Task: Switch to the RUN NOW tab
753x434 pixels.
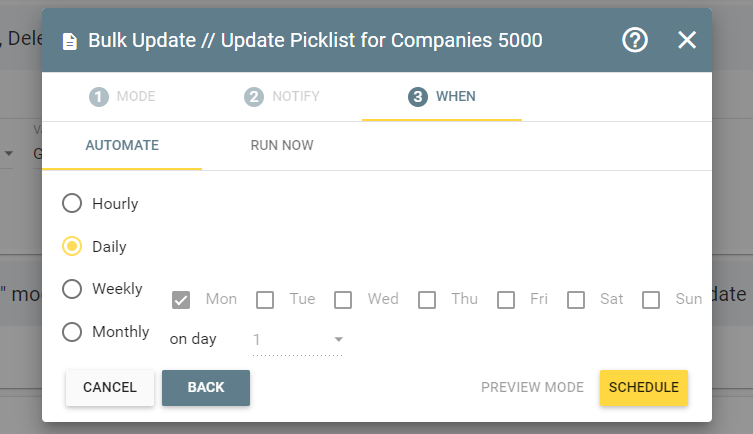Action: point(282,145)
